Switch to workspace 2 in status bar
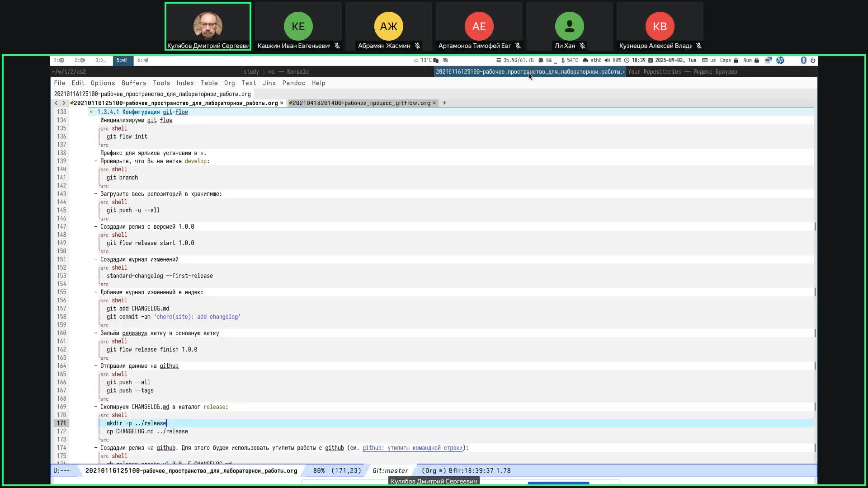This screenshot has width=868, height=488. click(80, 60)
